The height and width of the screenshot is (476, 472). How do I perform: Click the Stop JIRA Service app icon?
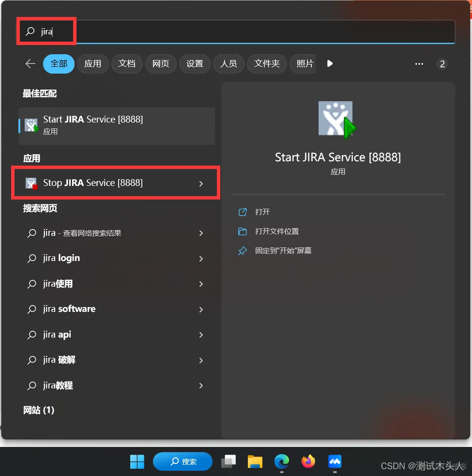tap(31, 183)
